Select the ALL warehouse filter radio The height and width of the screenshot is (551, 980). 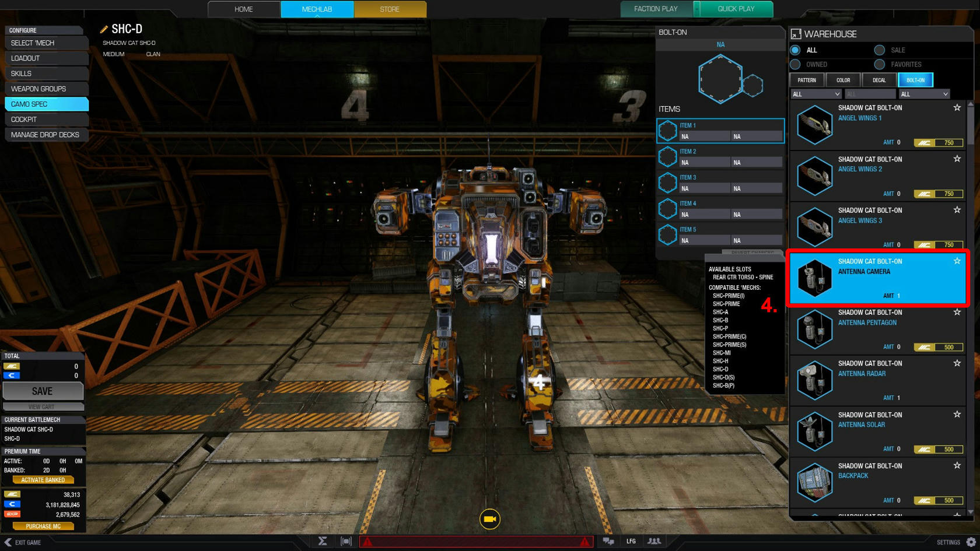coord(795,50)
